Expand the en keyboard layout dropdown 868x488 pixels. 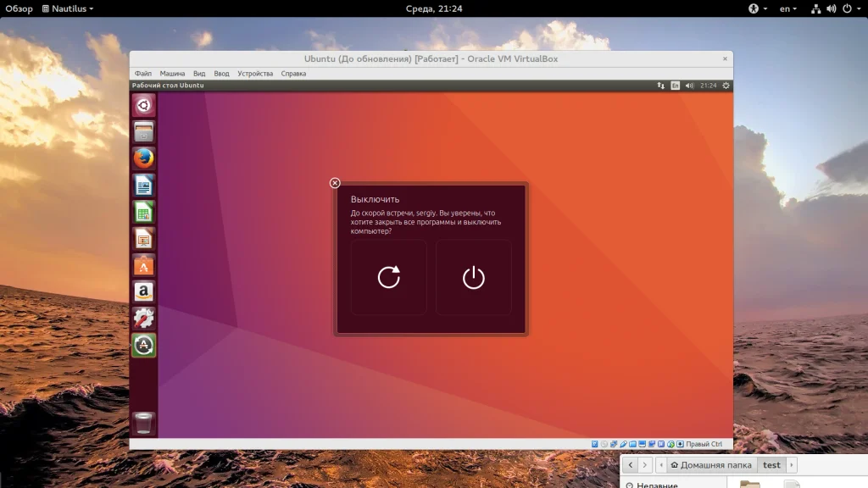[788, 8]
